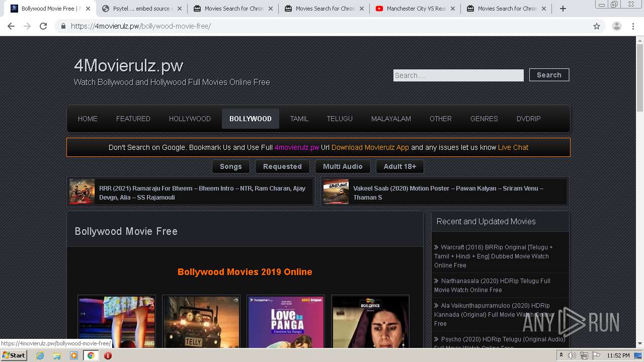The image size is (644, 362).
Task: Click the site padlock icon
Action: tap(63, 26)
